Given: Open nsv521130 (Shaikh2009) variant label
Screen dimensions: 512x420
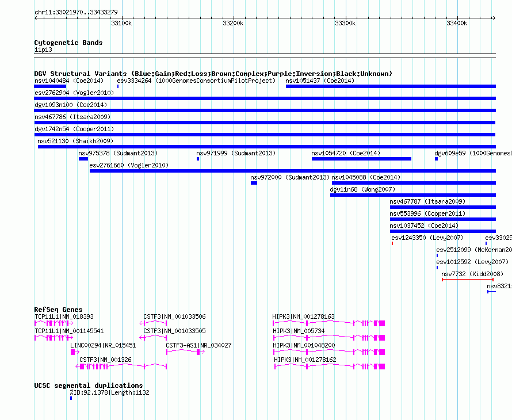Looking at the screenshot, I should (x=75, y=141).
